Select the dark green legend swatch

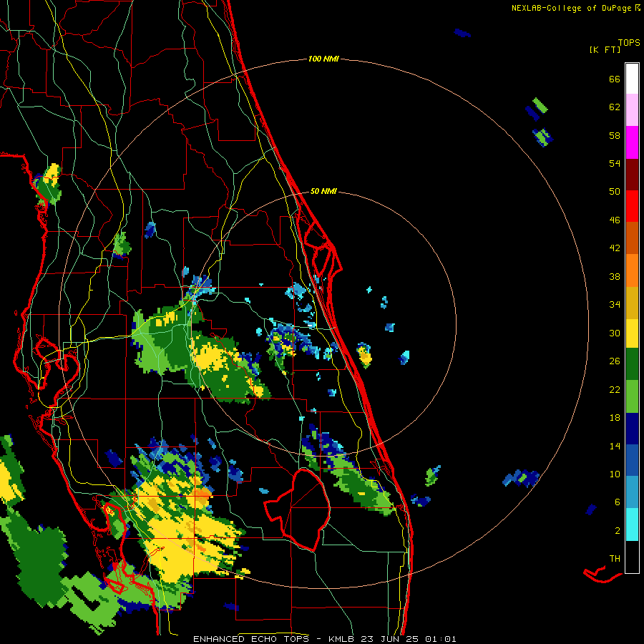[632, 364]
